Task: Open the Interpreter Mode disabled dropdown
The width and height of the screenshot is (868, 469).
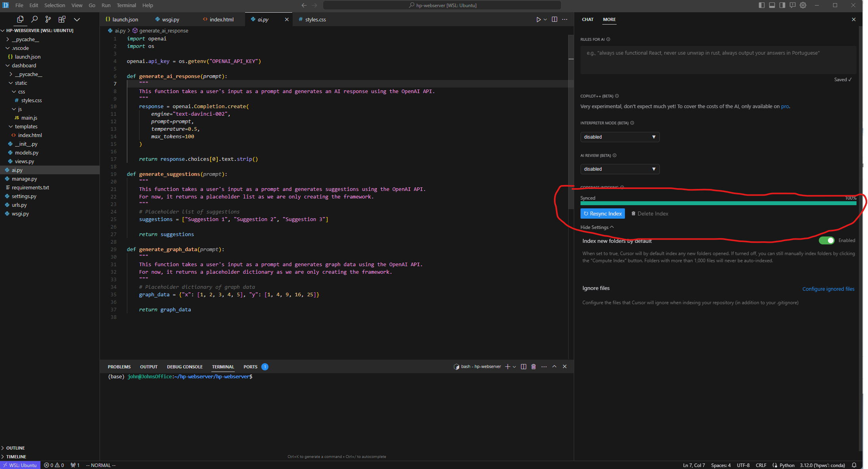Action: tap(619, 137)
